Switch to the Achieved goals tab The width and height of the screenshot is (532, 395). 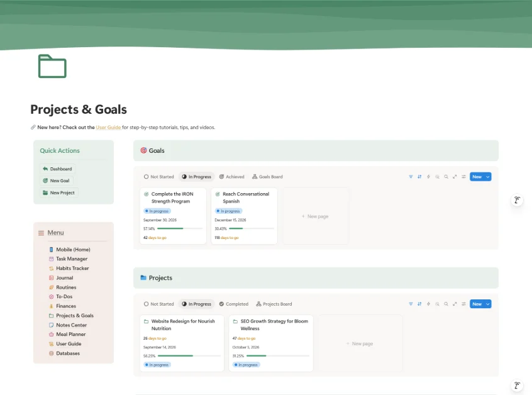tap(232, 177)
